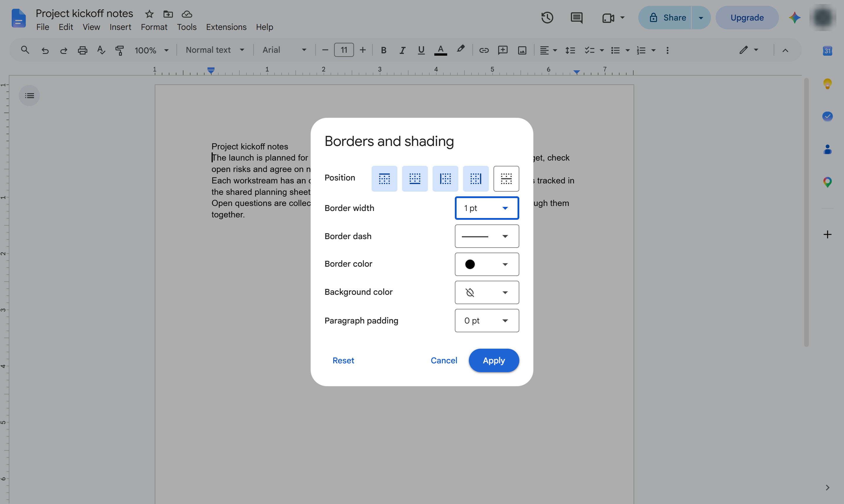Toggle the right border position
The width and height of the screenshot is (844, 504).
pyautogui.click(x=476, y=179)
